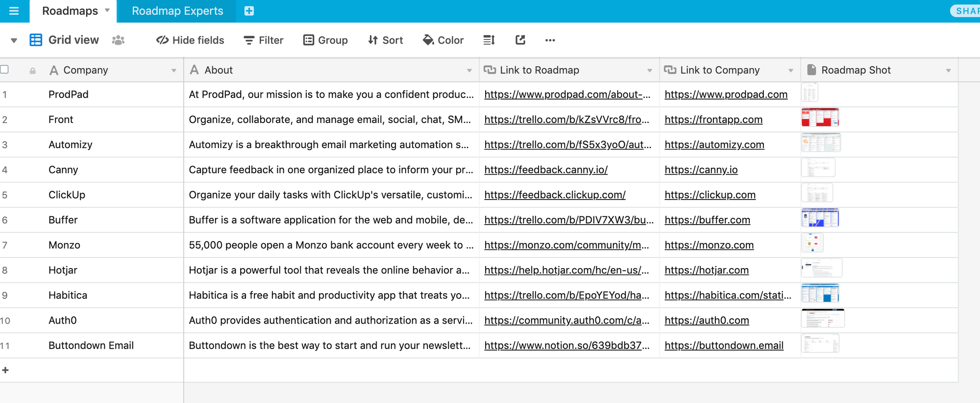Open Roadmaps tab dropdown arrow
The width and height of the screenshot is (980, 403).
tap(107, 10)
